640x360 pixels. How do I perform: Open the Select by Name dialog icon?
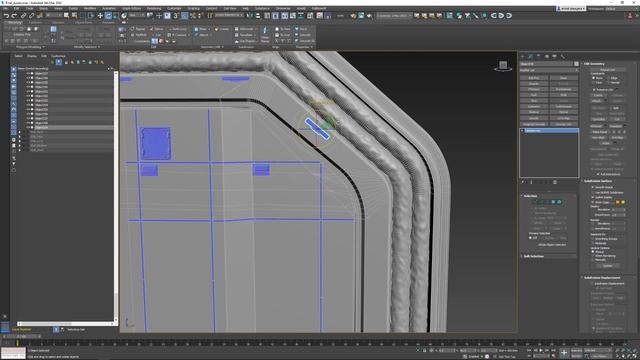pyautogui.click(x=74, y=16)
